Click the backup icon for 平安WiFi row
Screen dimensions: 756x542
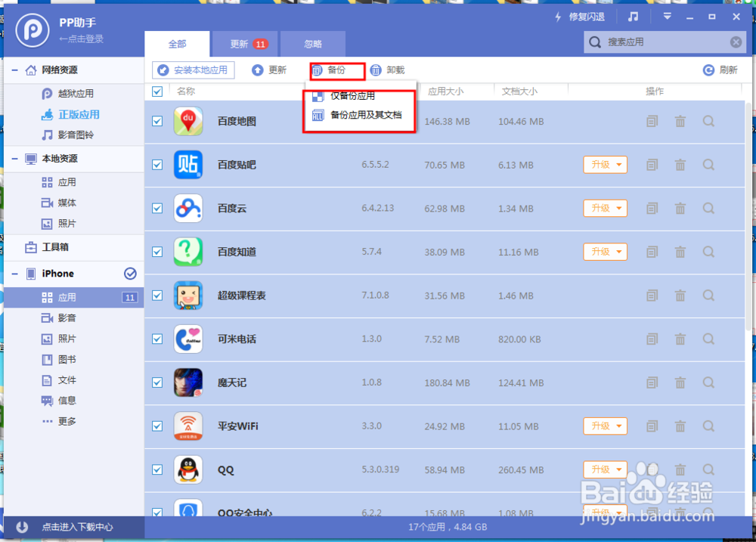tap(652, 426)
